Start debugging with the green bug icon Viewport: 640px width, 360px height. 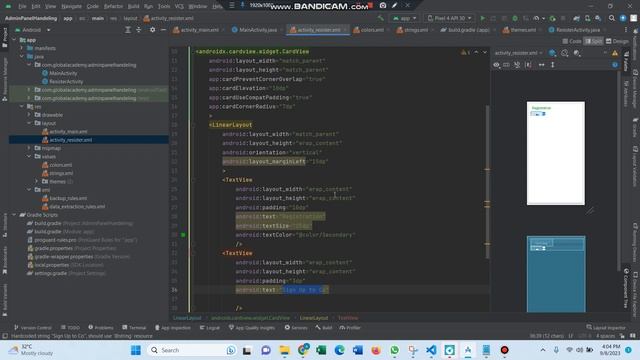point(515,18)
